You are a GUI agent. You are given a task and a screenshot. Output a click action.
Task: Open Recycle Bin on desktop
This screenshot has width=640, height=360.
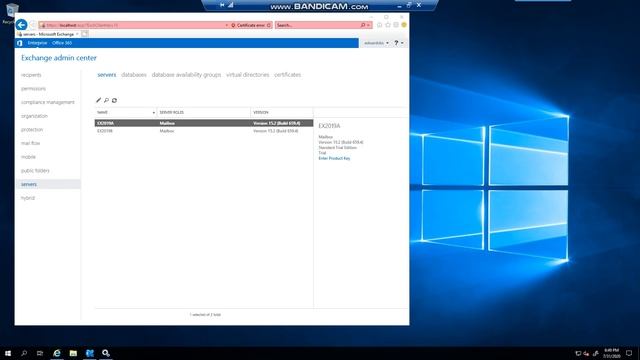click(11, 13)
